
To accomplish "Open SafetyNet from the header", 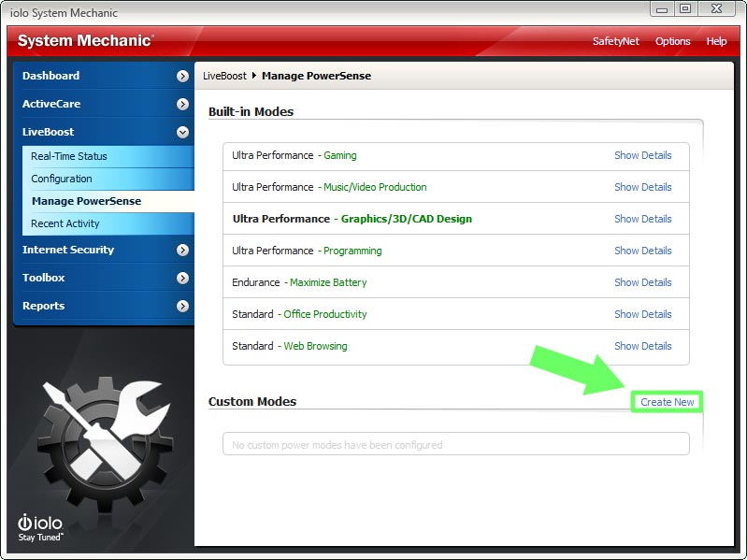I will click(615, 41).
